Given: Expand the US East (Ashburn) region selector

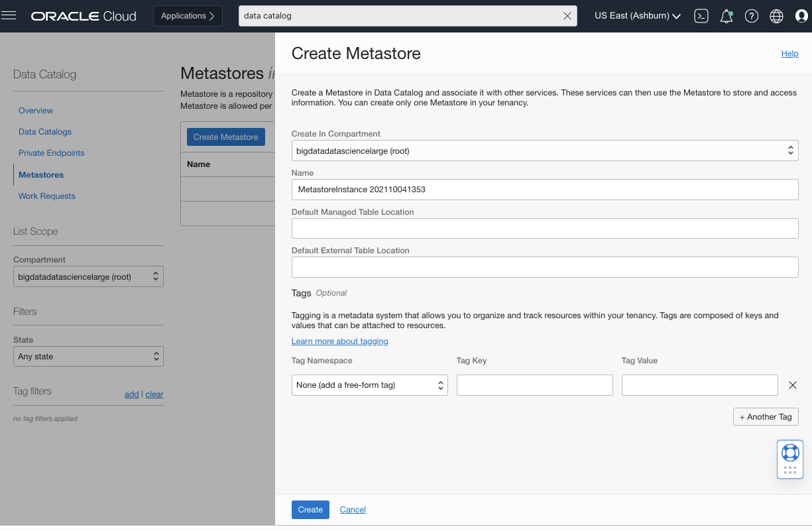Looking at the screenshot, I should (x=636, y=15).
